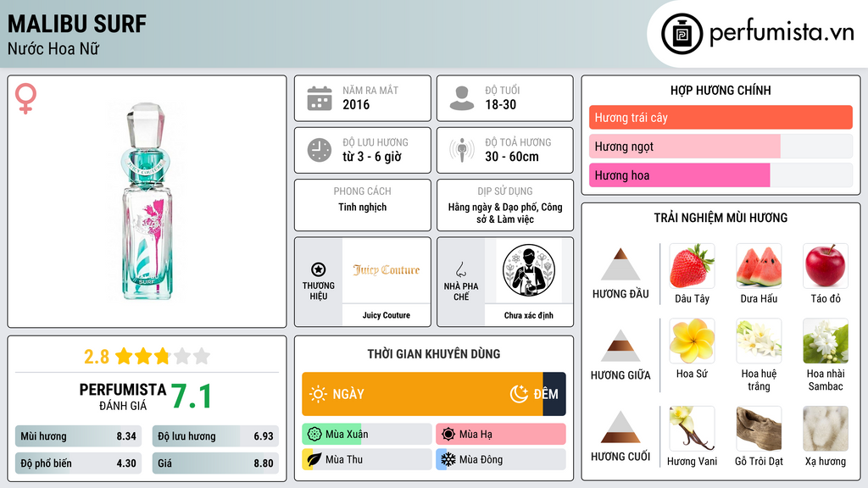Click the base notes pyramid icon
Image resolution: width=868 pixels, height=488 pixels.
(x=620, y=427)
